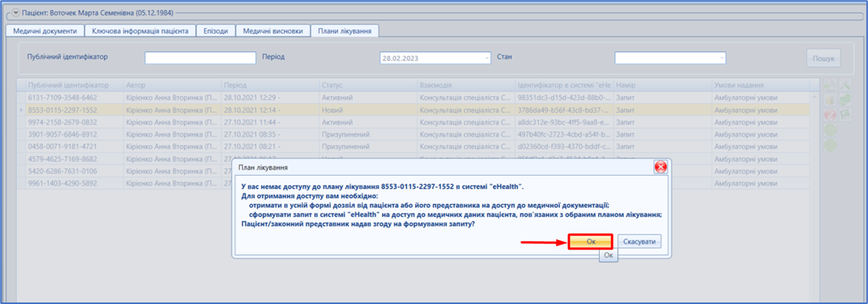Image resolution: width=868 pixels, height=304 pixels.
Task: Open the Ключова інформація пацієнта tab
Action: 140,31
